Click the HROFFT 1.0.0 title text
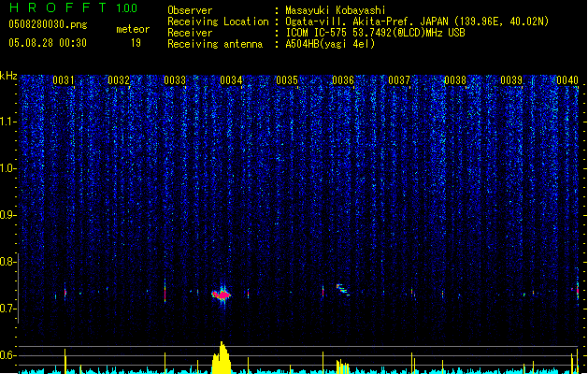This screenshot has height=374, width=588. 73,7
